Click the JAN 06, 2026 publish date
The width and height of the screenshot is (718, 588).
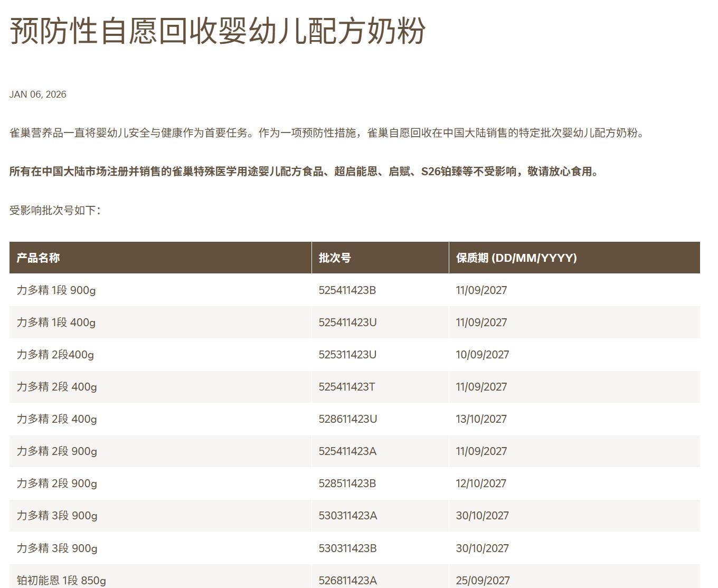point(37,94)
